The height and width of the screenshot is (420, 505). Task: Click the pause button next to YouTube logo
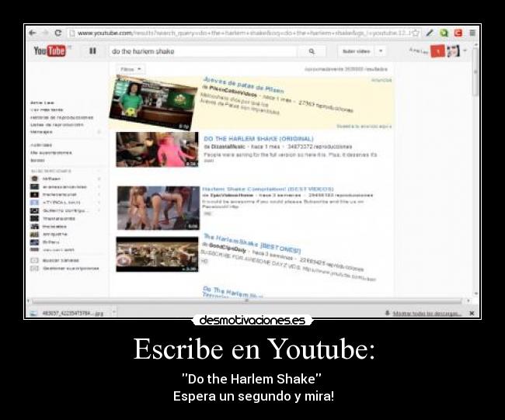coord(92,51)
